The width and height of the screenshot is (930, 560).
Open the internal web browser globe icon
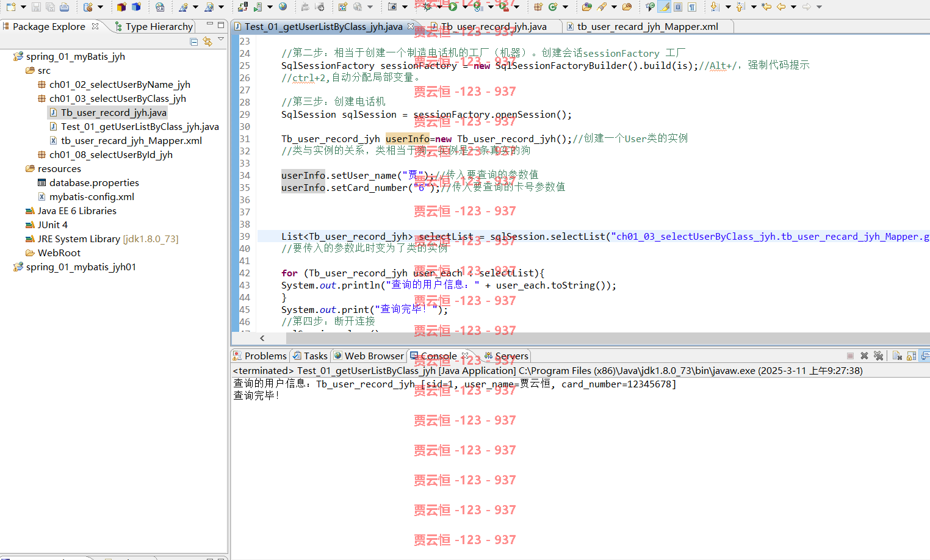[283, 7]
